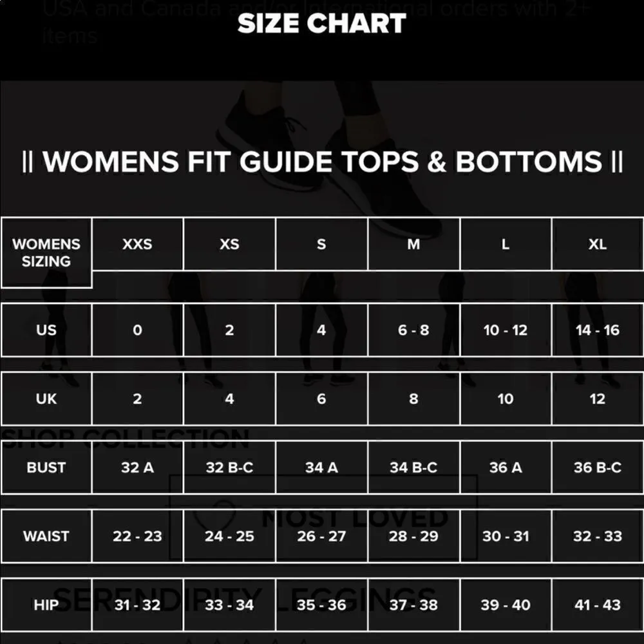Select the WOMENS SIZING header cell
Viewport: 644px width, 644px height.
(x=46, y=252)
